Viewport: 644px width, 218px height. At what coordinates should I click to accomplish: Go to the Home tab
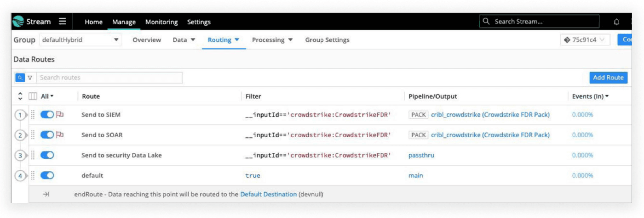[x=94, y=22]
